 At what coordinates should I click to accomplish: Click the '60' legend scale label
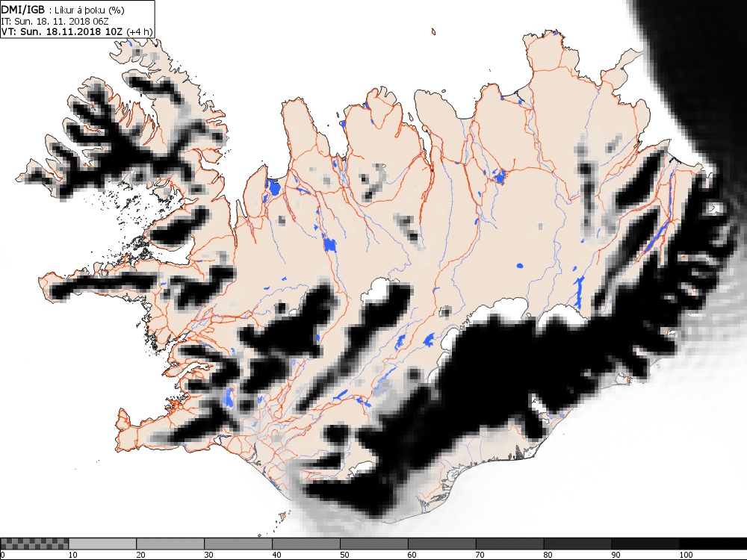coord(412,555)
